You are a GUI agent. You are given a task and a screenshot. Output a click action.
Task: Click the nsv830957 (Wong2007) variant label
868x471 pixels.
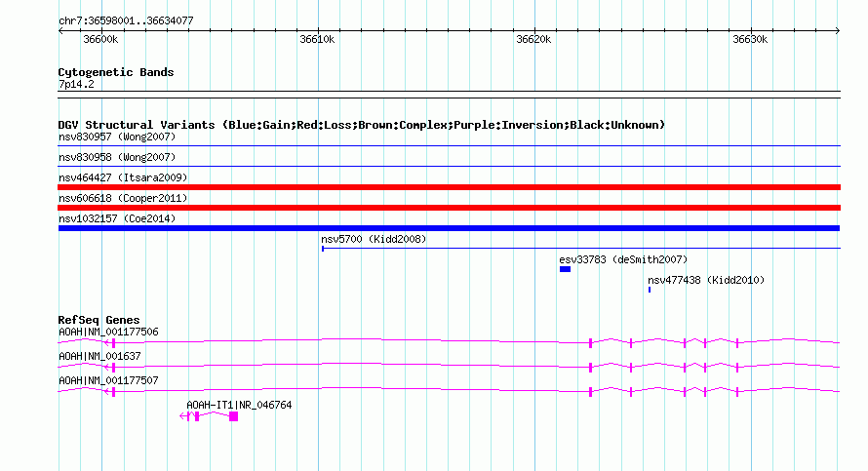(117, 137)
